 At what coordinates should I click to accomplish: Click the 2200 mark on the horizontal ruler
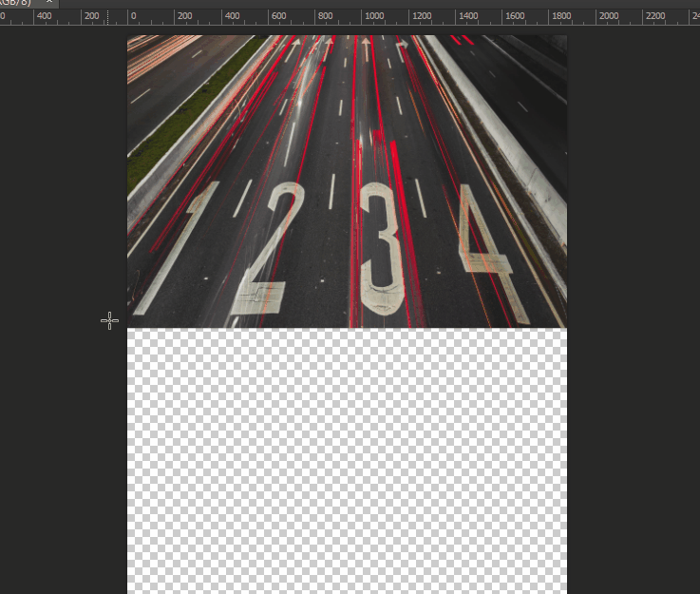point(655,16)
